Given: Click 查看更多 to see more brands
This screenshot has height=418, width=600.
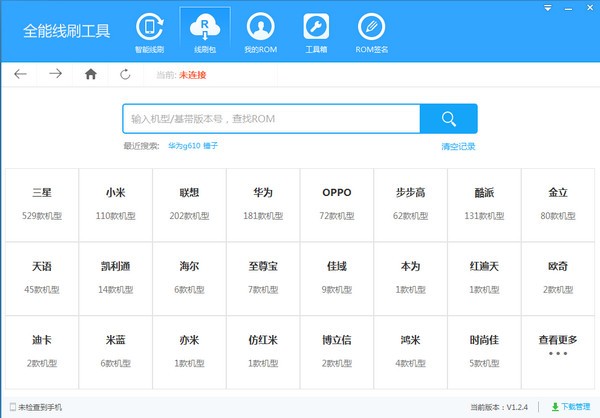Looking at the screenshot, I should pyautogui.click(x=558, y=353).
